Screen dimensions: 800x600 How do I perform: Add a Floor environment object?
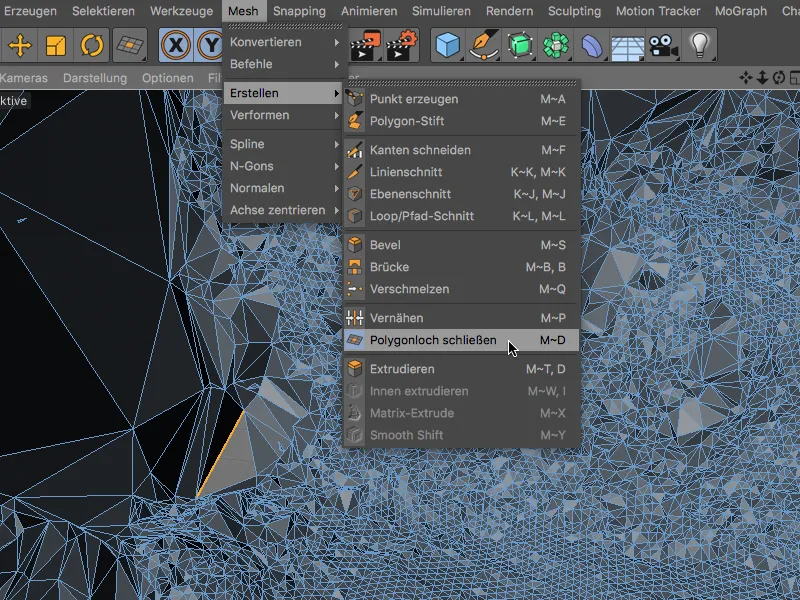(x=628, y=47)
